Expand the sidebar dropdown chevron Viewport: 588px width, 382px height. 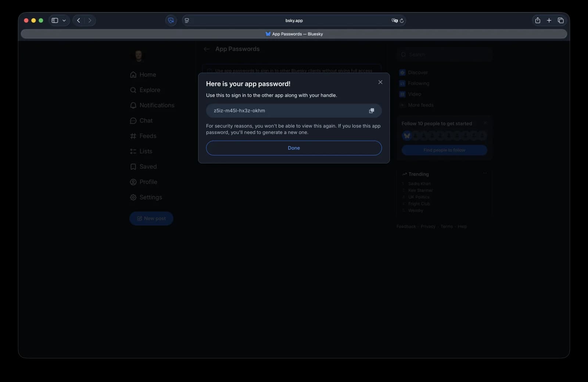[x=64, y=21]
